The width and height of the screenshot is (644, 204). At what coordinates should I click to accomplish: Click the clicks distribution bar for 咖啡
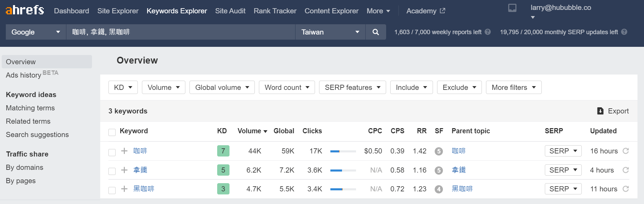click(x=343, y=151)
